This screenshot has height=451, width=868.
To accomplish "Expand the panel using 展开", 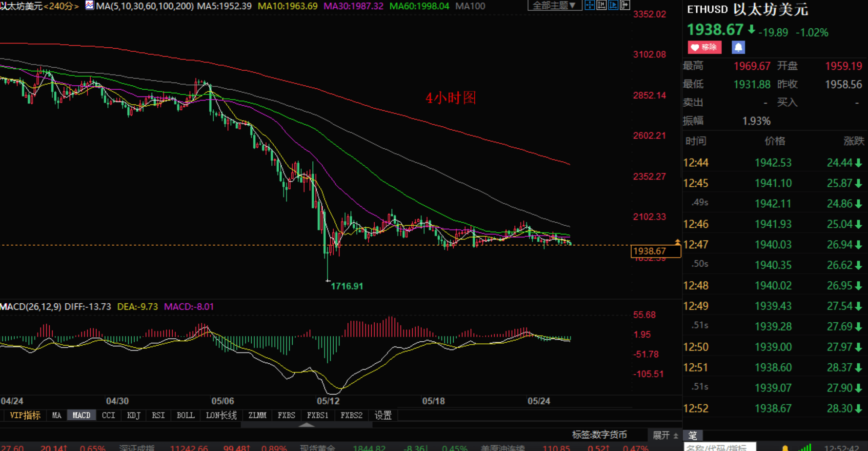I will pos(665,435).
